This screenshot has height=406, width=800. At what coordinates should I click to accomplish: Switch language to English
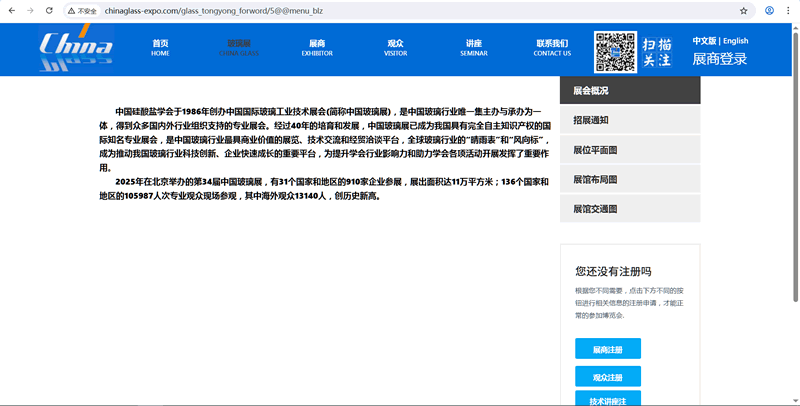coord(735,41)
